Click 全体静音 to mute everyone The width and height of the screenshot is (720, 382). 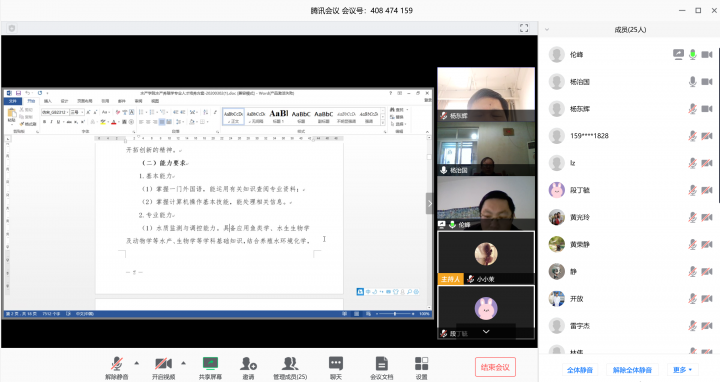pyautogui.click(x=579, y=370)
